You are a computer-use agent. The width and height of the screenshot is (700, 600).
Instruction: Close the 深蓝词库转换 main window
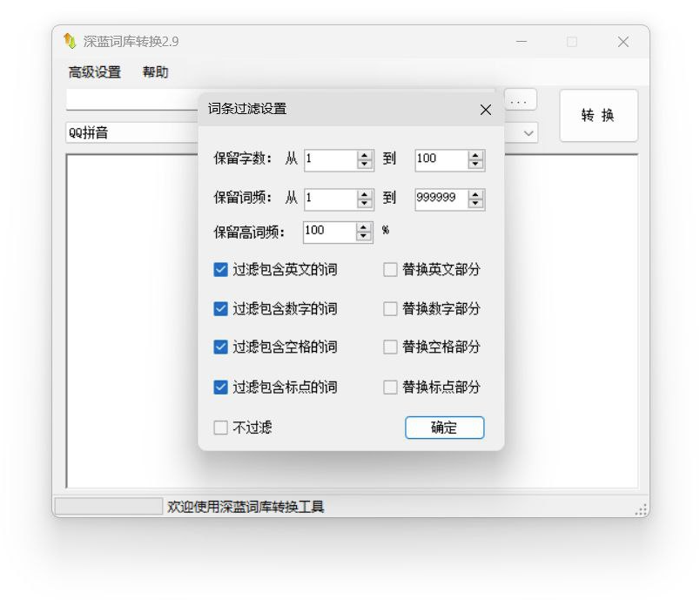(x=623, y=42)
